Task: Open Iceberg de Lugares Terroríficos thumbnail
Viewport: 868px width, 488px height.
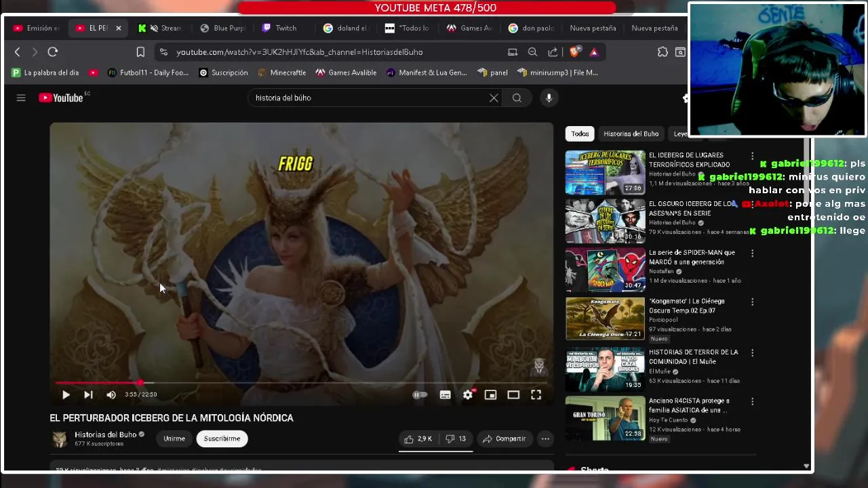Action: 605,172
